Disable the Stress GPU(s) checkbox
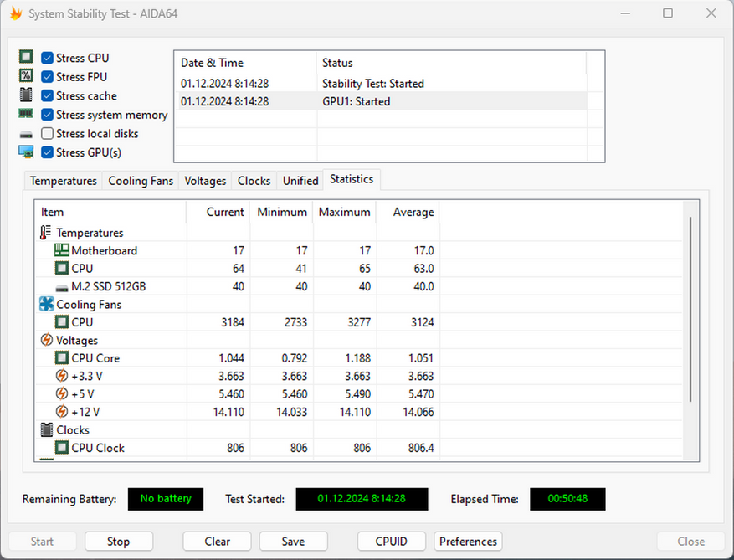The height and width of the screenshot is (560, 734). pos(48,152)
